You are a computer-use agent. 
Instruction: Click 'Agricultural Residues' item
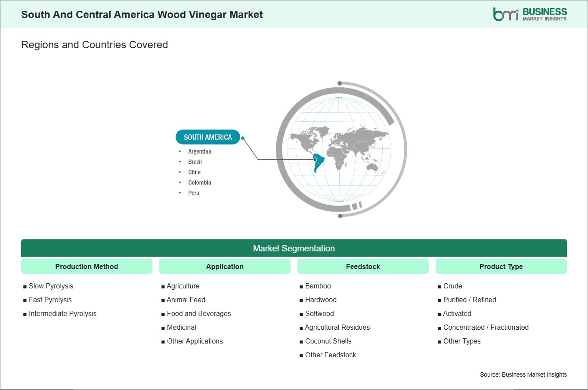coord(337,327)
